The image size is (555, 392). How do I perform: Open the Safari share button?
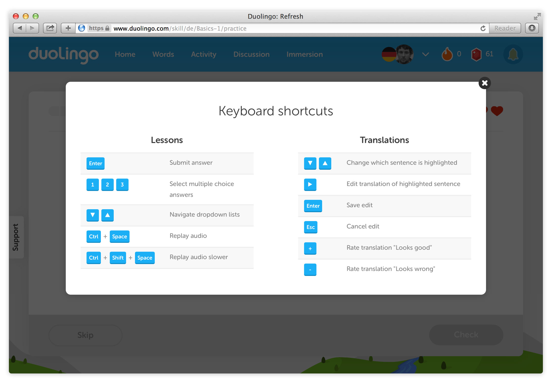point(50,28)
